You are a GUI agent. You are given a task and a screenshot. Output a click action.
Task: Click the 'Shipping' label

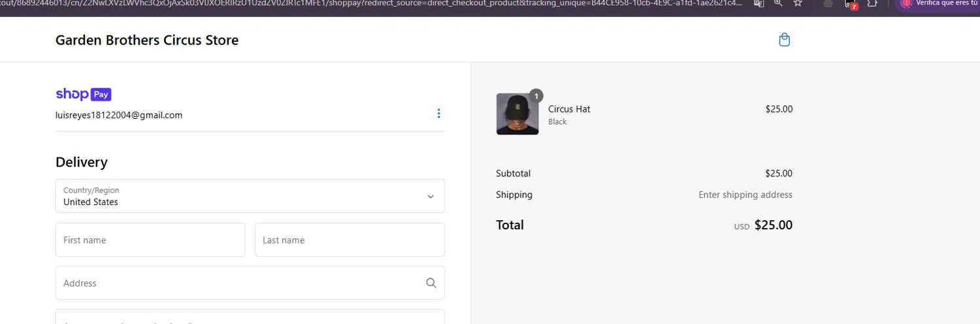[514, 195]
